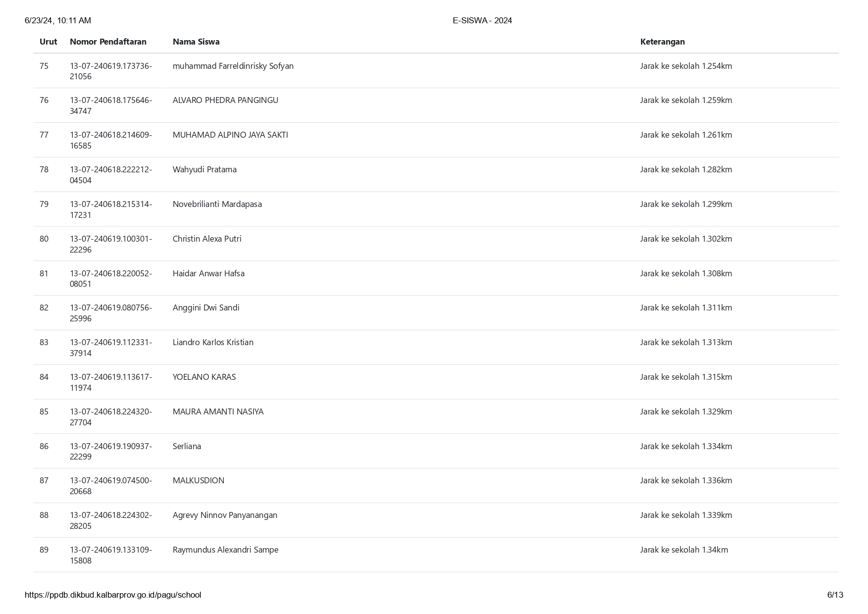Click registration number ending 15808
868x614 pixels.
pyautogui.click(x=111, y=555)
